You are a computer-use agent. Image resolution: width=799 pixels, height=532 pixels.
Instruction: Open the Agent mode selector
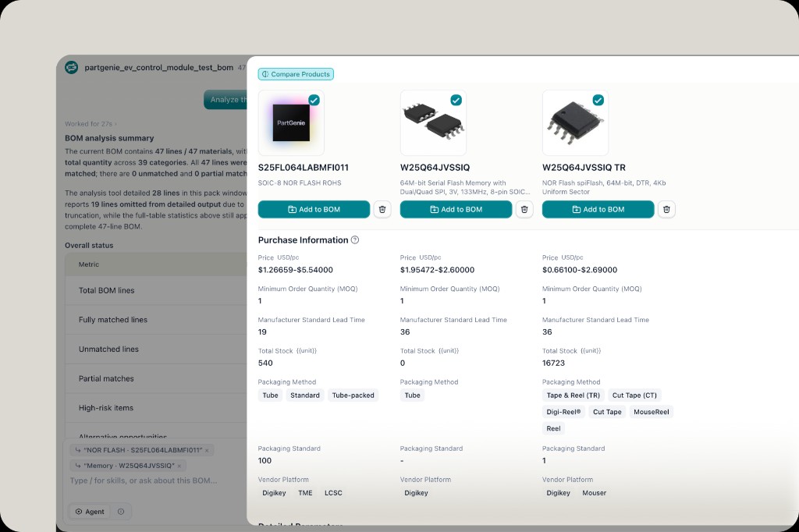(90, 512)
